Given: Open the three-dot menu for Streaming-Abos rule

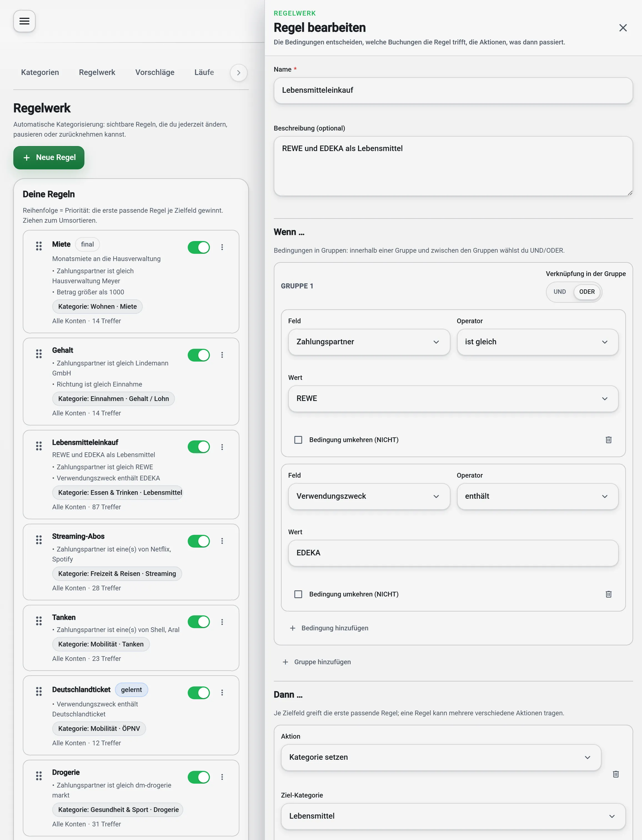Looking at the screenshot, I should click(x=222, y=541).
